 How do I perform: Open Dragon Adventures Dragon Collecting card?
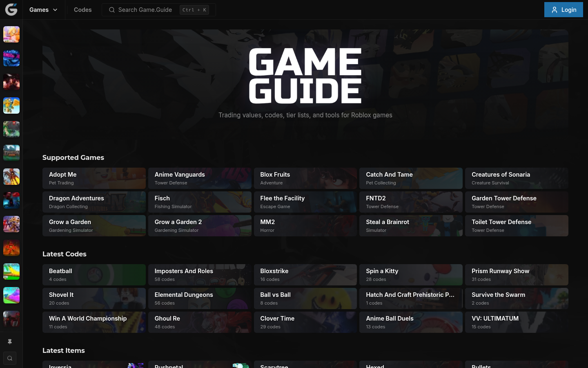94,202
